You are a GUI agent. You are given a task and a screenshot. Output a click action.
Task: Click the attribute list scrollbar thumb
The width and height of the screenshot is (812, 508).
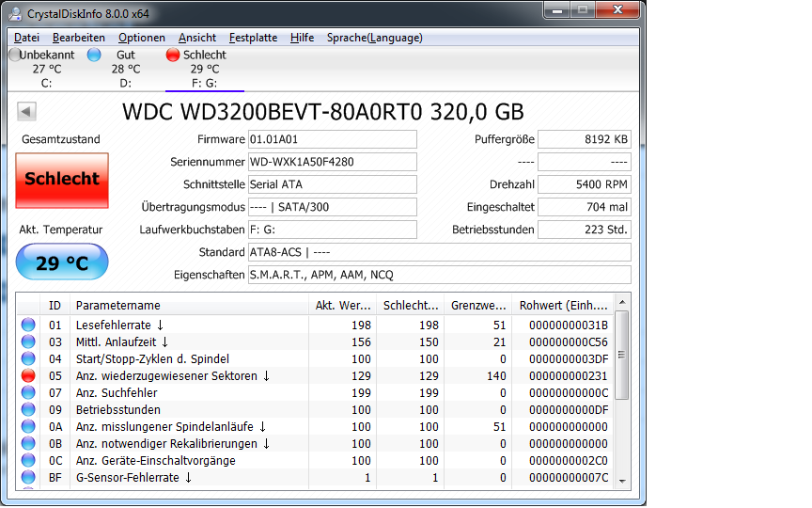tap(622, 355)
